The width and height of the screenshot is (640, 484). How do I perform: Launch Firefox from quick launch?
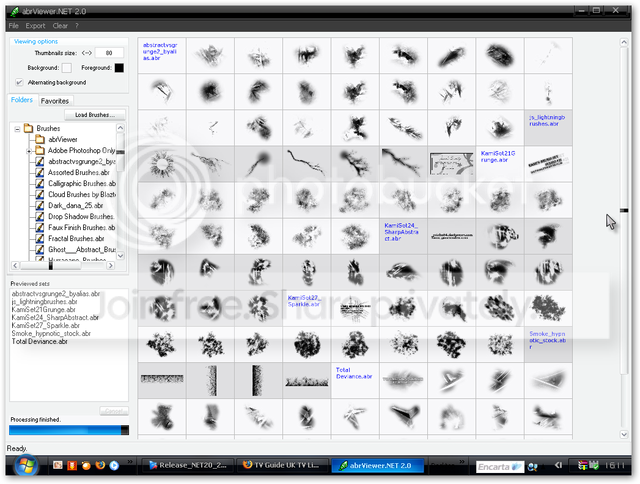[100, 465]
